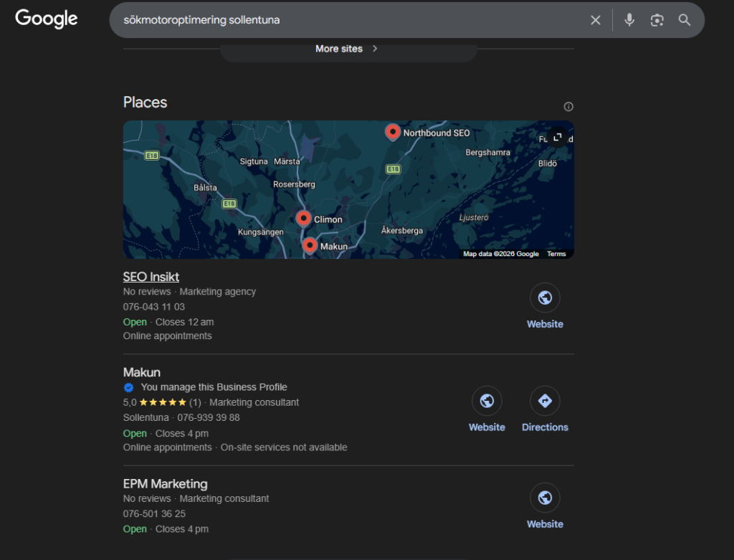The image size is (734, 560).
Task: Open the SEO Insikt website globe icon
Action: pyautogui.click(x=545, y=298)
